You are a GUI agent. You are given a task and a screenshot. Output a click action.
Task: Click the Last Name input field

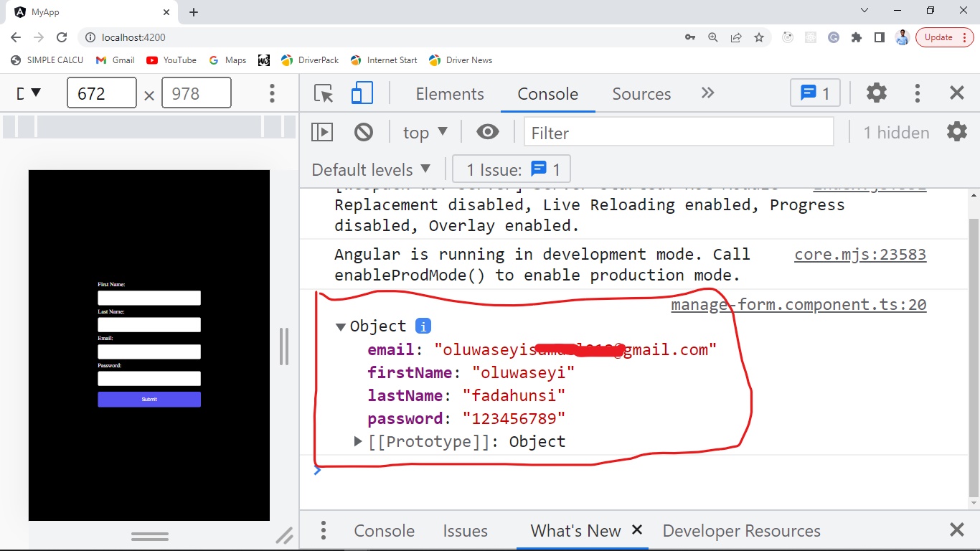click(x=149, y=325)
